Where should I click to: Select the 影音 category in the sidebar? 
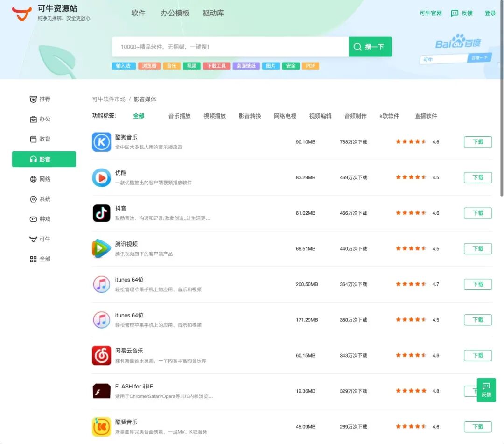[x=44, y=159]
